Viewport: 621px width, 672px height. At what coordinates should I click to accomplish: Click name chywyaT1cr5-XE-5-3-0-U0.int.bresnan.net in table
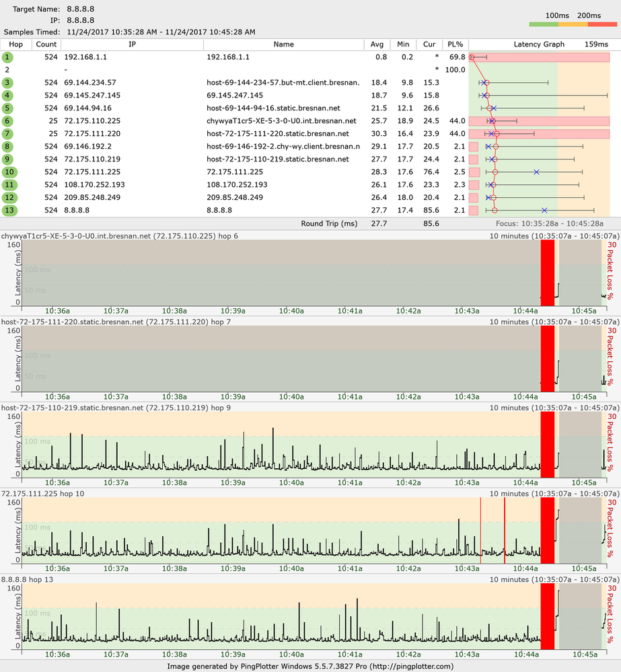[x=282, y=121]
